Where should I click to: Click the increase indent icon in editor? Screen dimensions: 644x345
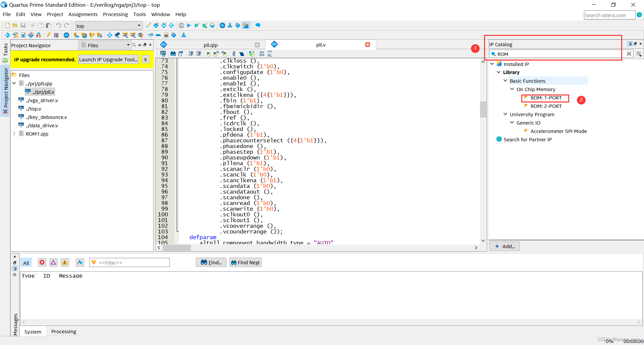click(191, 54)
